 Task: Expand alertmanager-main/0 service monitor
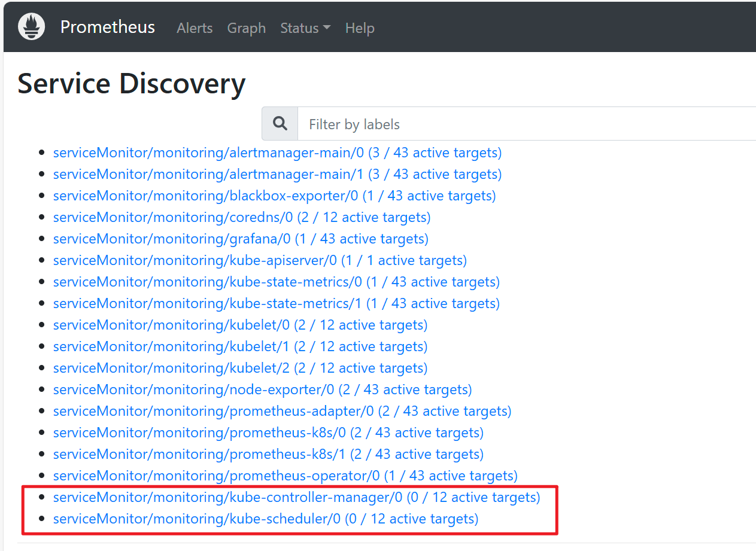click(x=277, y=153)
